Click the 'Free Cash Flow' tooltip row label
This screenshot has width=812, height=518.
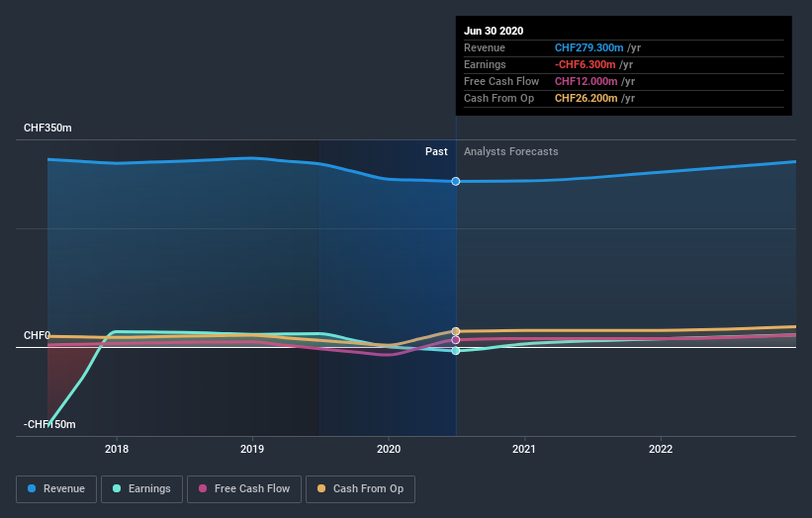coord(501,81)
